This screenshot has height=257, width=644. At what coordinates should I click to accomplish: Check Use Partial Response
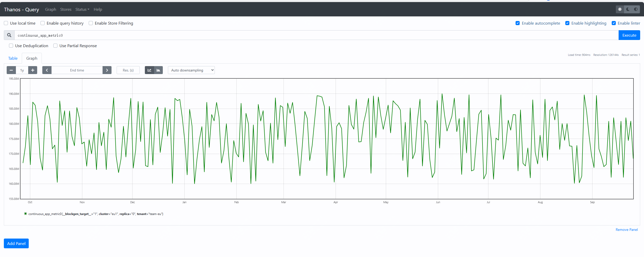55,46
